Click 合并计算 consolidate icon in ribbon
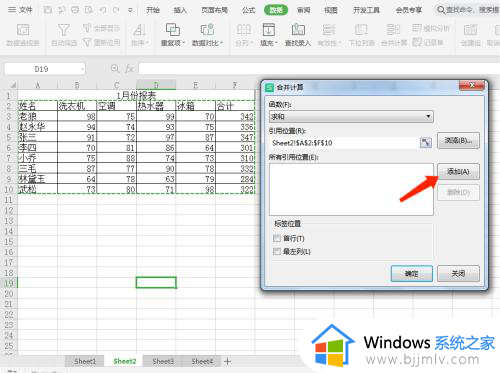The image size is (500, 373). 394,35
